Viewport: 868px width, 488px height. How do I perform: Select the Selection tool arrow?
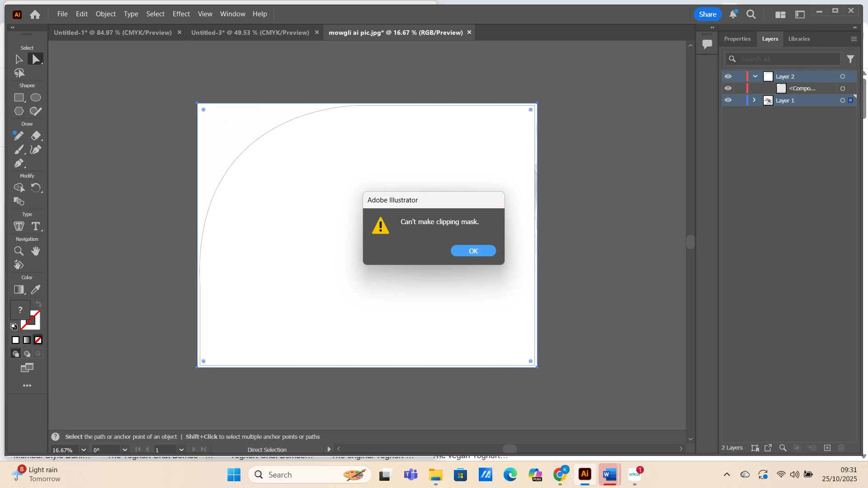19,59
